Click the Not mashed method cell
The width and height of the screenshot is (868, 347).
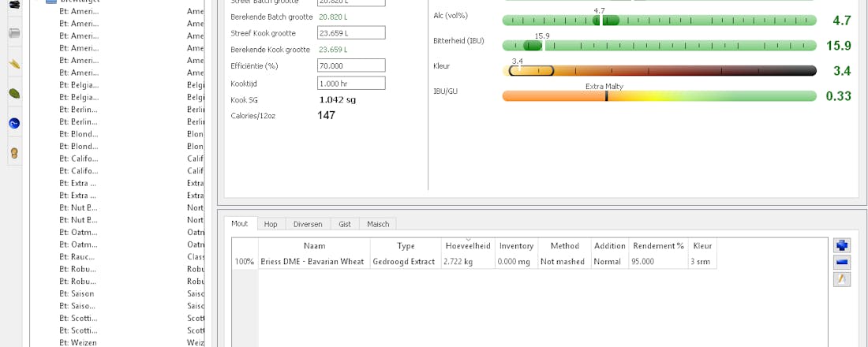tap(565, 261)
